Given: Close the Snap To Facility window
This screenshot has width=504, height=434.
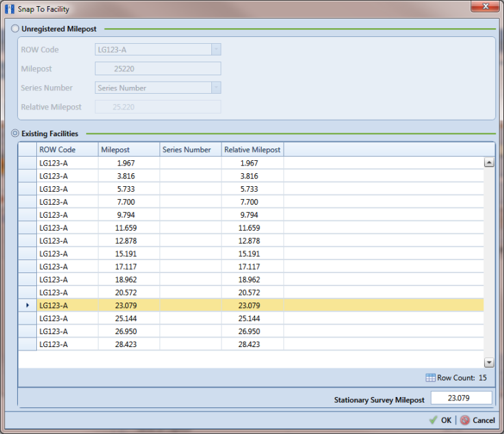Looking at the screenshot, I should pos(486,6).
